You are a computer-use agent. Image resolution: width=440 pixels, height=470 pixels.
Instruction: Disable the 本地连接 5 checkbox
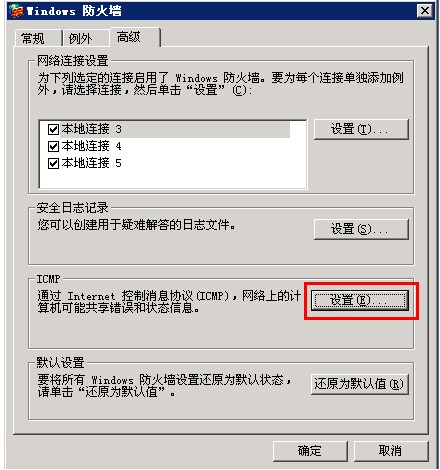pyautogui.click(x=53, y=163)
